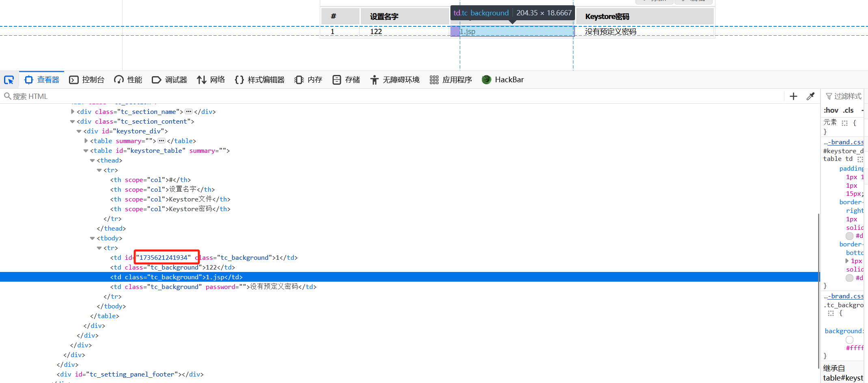Click the selector highlighter icon beside 元素

(844, 123)
